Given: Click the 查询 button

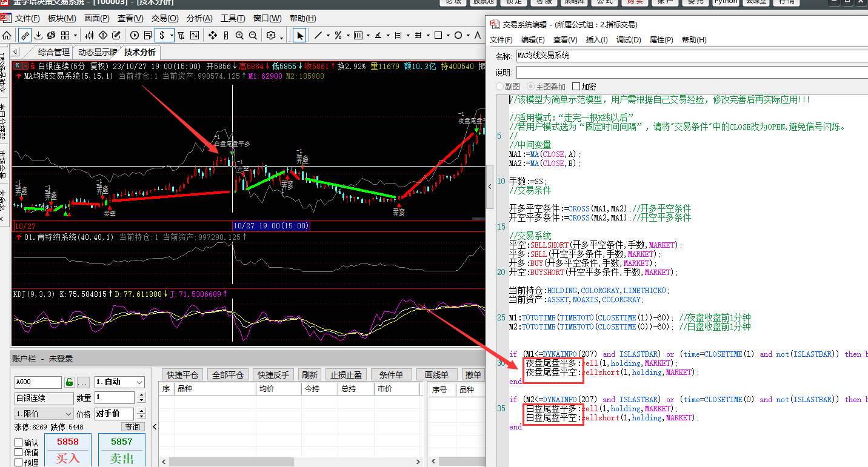Looking at the screenshot, I should 133,426.
